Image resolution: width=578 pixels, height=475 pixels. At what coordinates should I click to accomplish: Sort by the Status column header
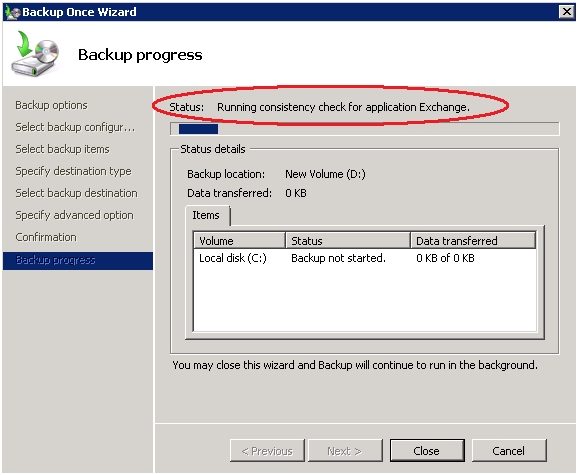click(348, 240)
